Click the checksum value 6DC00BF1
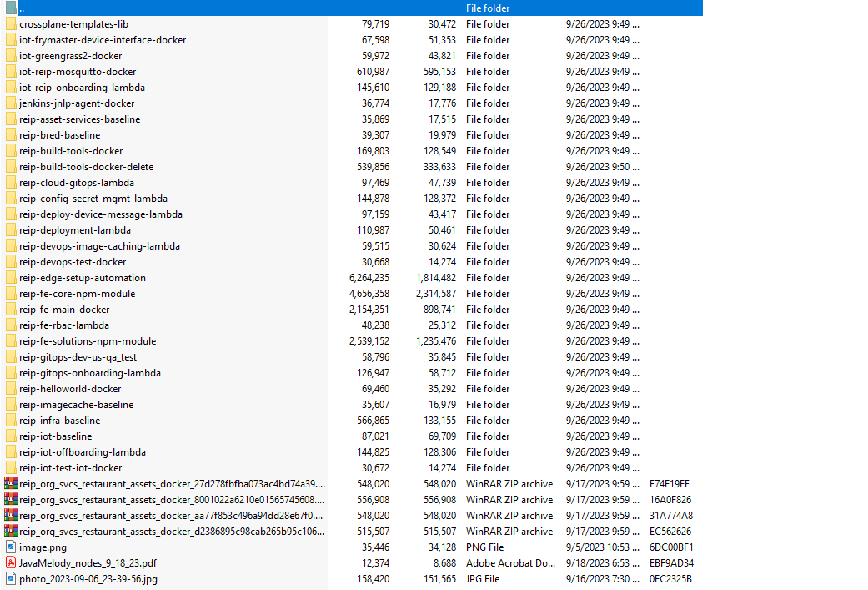The image size is (868, 590). click(x=671, y=547)
